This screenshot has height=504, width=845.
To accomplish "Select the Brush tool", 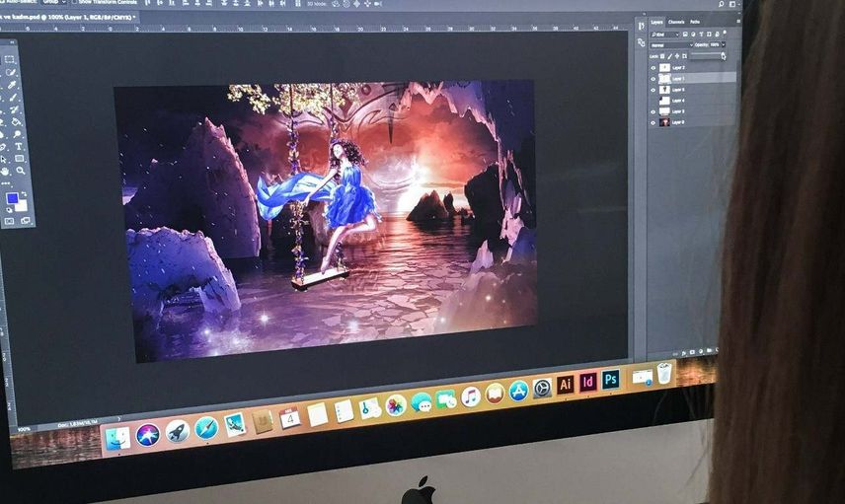I will [x=13, y=97].
